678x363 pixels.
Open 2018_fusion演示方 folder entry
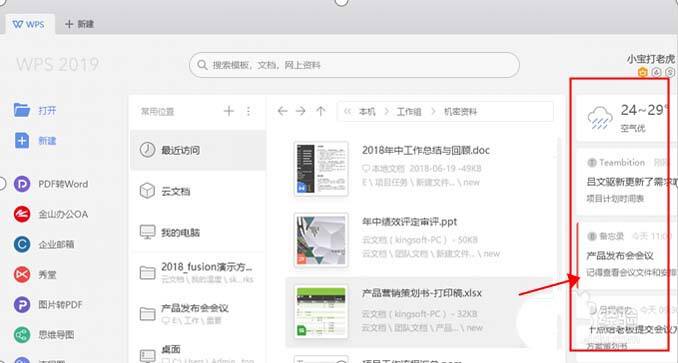tap(198, 272)
